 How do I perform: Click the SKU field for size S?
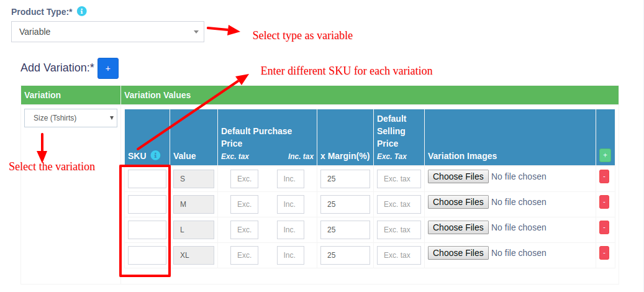click(147, 179)
